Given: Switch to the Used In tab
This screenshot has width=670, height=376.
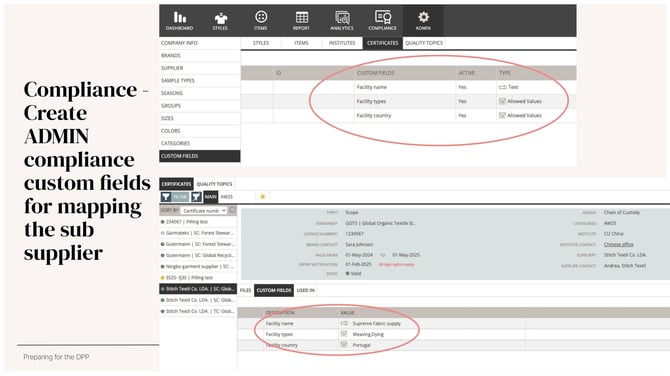Looking at the screenshot, I should [x=306, y=290].
